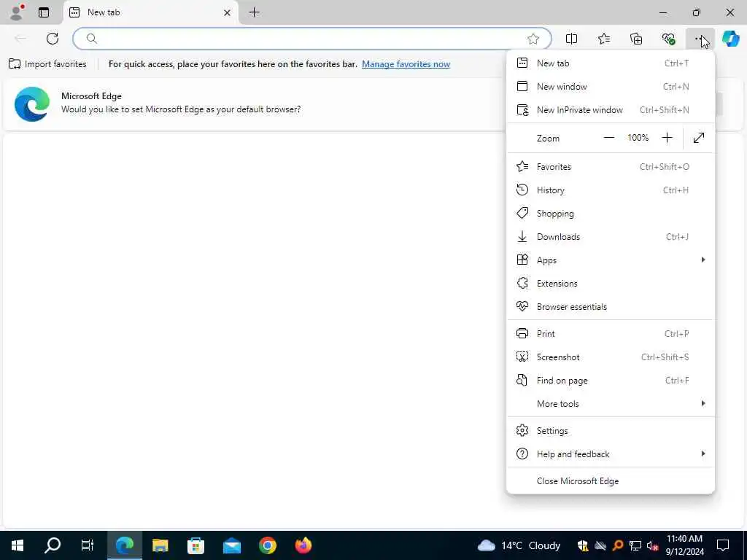This screenshot has width=747, height=560.
Task: Choose New window from the menu
Action: (611, 87)
